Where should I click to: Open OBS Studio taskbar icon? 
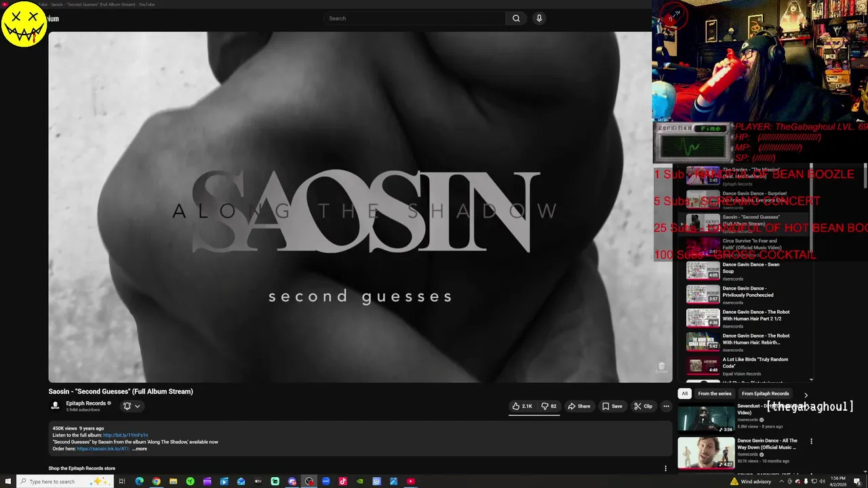point(309,481)
